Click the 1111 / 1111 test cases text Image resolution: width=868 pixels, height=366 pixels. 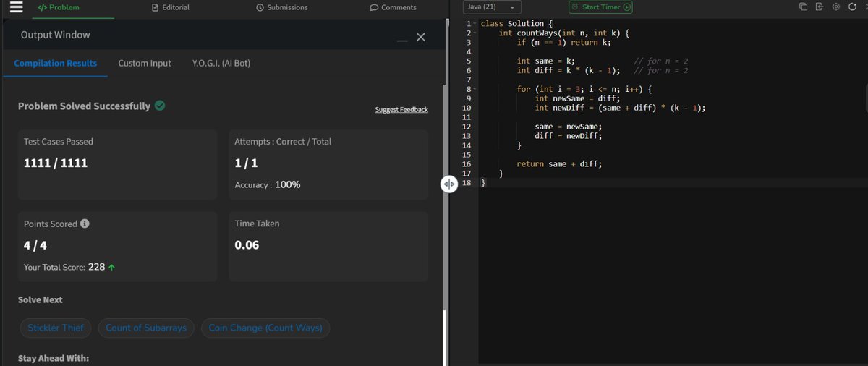pos(56,163)
